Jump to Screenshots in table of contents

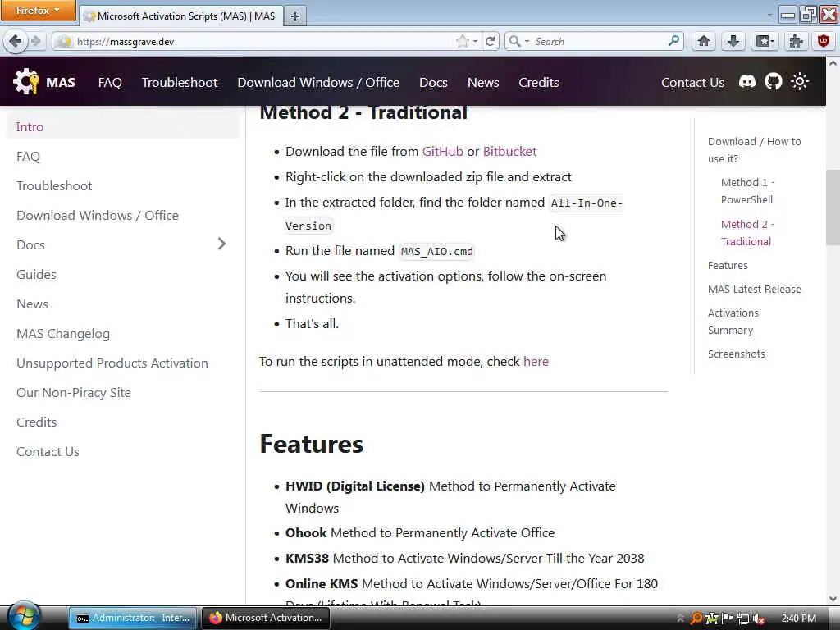click(736, 354)
